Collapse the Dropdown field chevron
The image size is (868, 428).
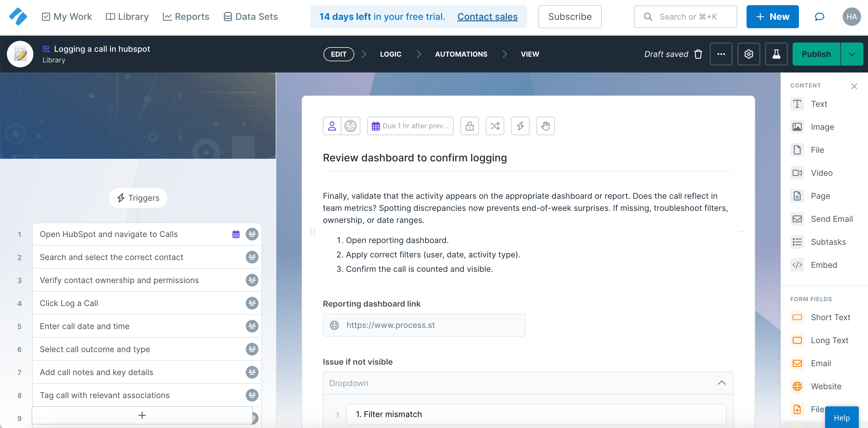coord(722,383)
